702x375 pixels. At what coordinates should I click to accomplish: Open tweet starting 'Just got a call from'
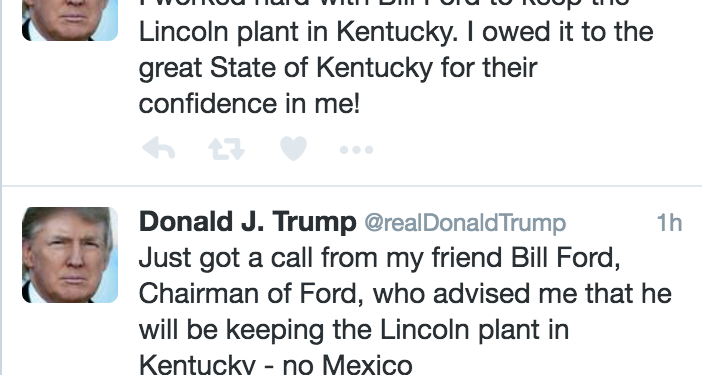[405, 311]
